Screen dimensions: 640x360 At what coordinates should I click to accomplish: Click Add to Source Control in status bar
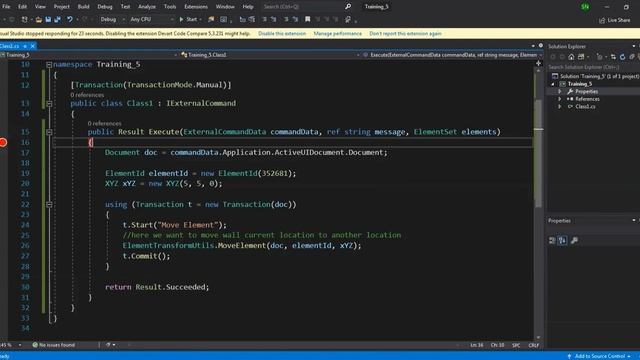click(x=599, y=356)
